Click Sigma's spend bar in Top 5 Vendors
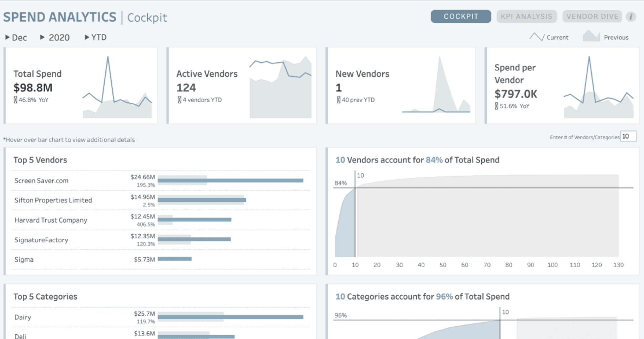The image size is (644, 339). (x=174, y=259)
